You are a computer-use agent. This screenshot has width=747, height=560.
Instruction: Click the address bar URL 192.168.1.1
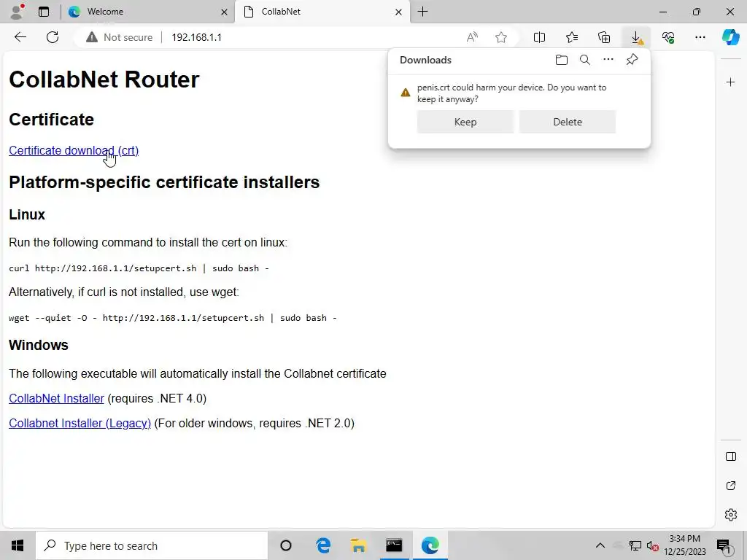[196, 37]
